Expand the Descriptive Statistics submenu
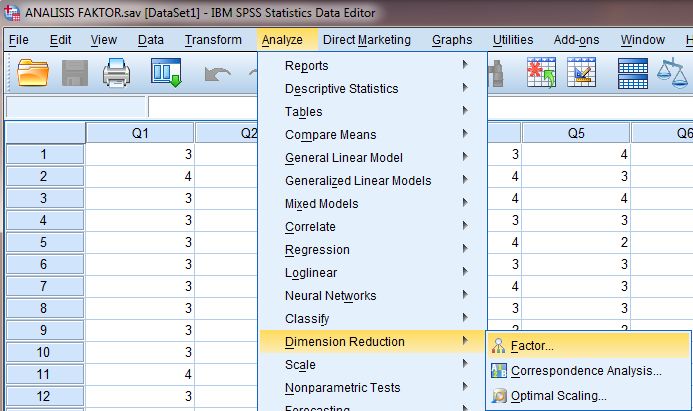Screen dimensions: 693x411 [x=372, y=88]
